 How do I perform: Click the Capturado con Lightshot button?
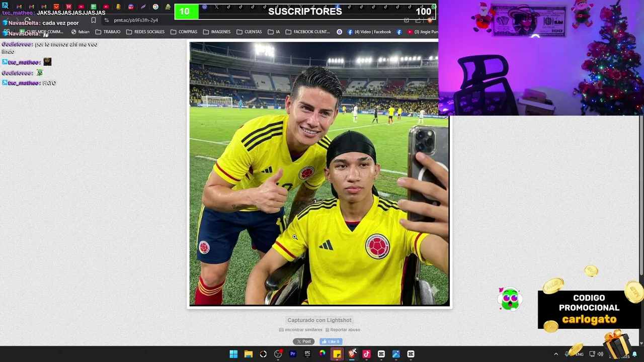pyautogui.click(x=319, y=320)
